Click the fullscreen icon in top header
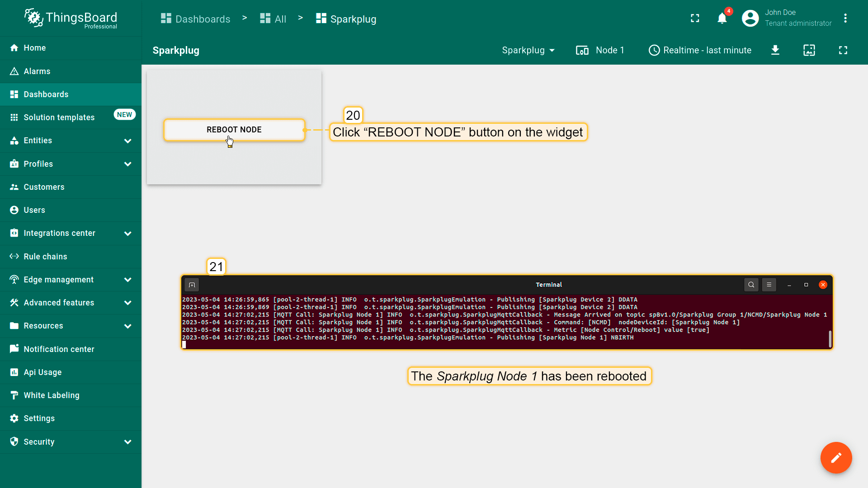 [695, 19]
